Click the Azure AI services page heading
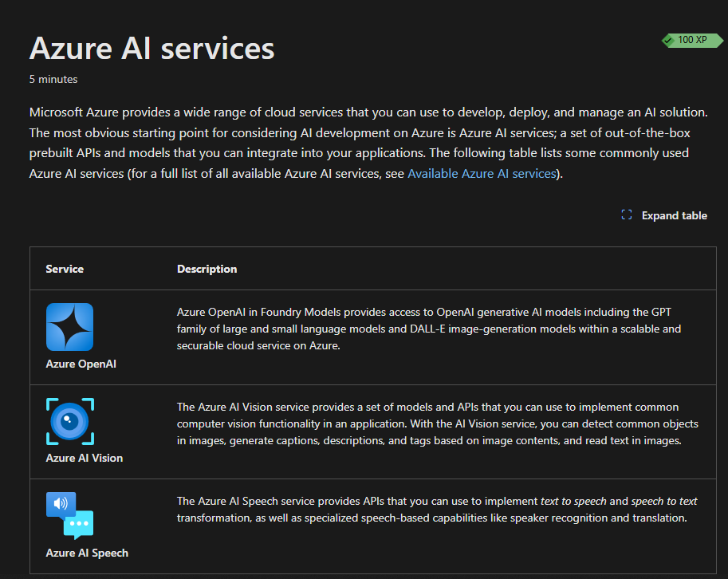Screen dimensions: 728x579 click(152, 49)
